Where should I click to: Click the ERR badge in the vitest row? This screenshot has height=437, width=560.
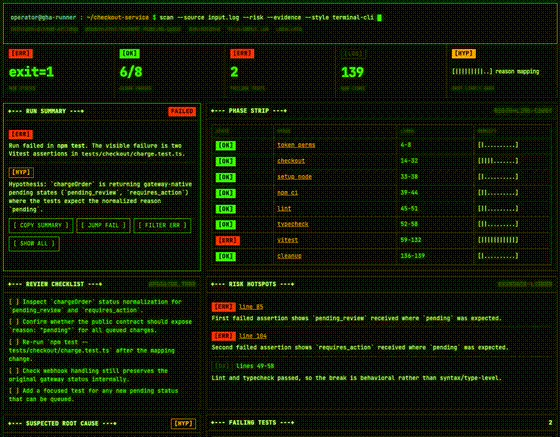click(228, 241)
